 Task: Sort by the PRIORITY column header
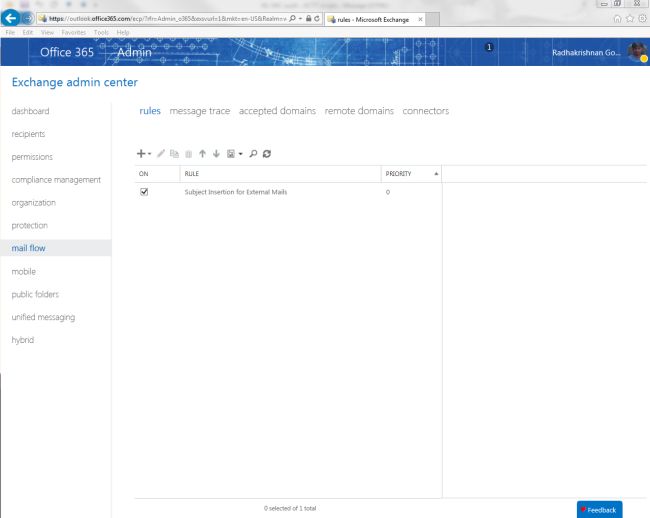click(x=411, y=174)
